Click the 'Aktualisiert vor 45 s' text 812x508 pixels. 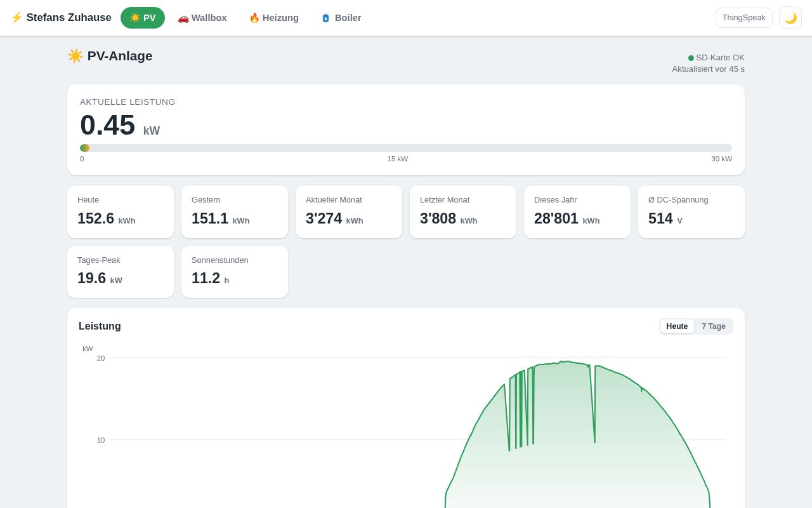709,69
